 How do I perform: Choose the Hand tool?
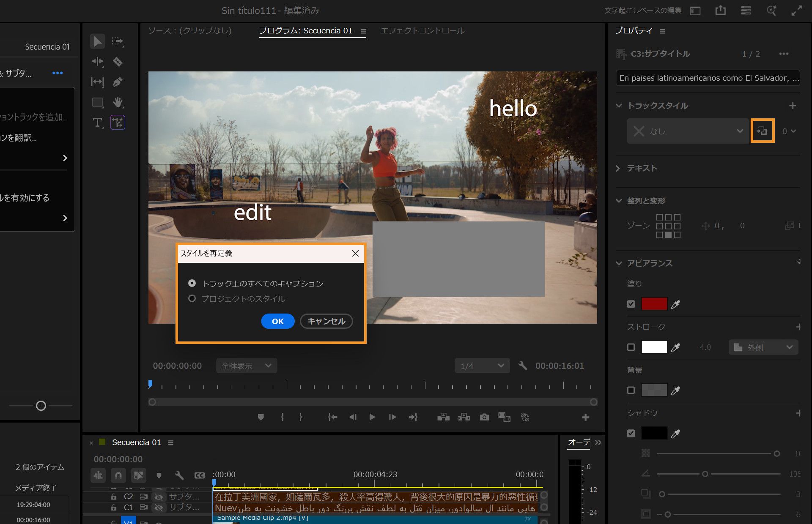pyautogui.click(x=118, y=102)
